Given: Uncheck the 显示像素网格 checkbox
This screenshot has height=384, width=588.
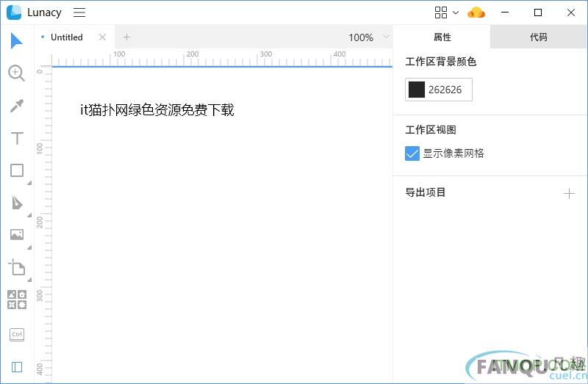Looking at the screenshot, I should click(412, 153).
